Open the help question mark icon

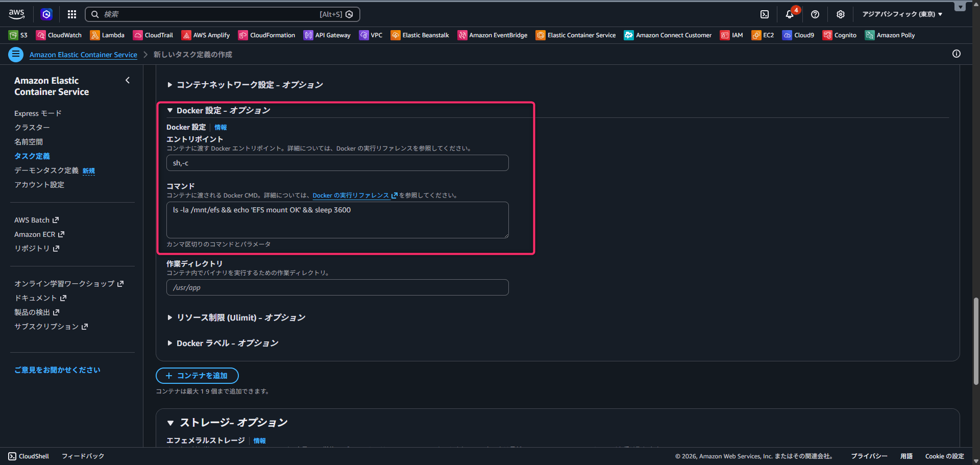tap(815, 14)
